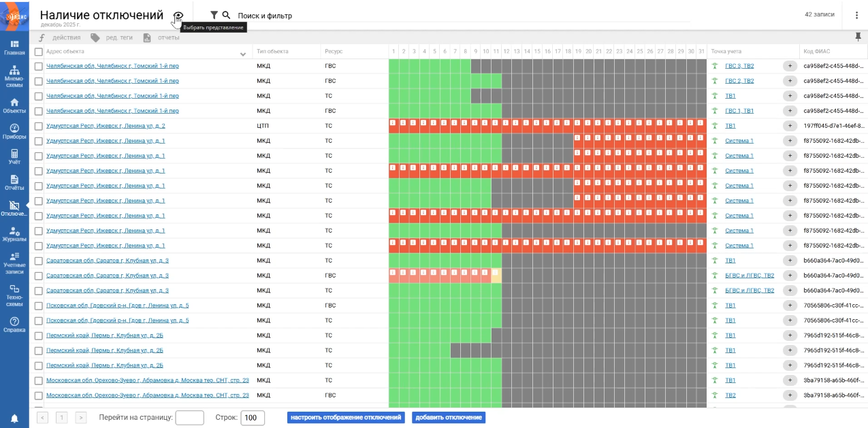The height and width of the screenshot is (428, 868).
Task: Open the three-dot menu at top right
Action: coord(856,16)
